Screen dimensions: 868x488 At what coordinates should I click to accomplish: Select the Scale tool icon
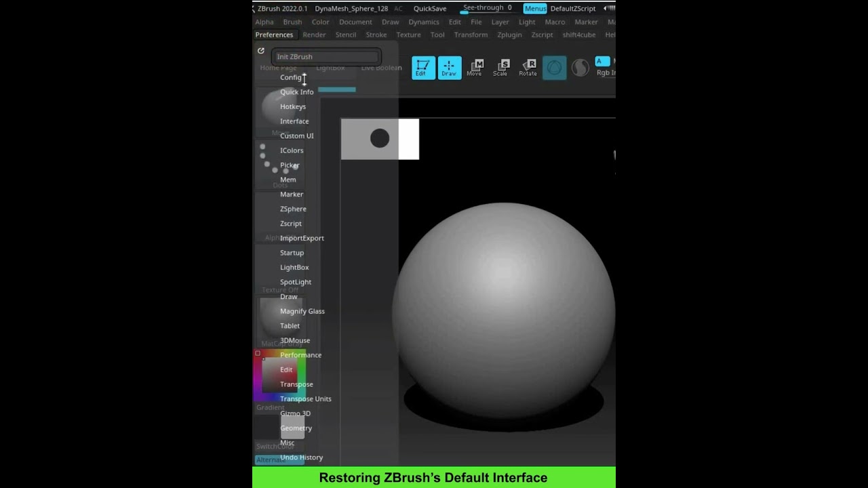(501, 68)
